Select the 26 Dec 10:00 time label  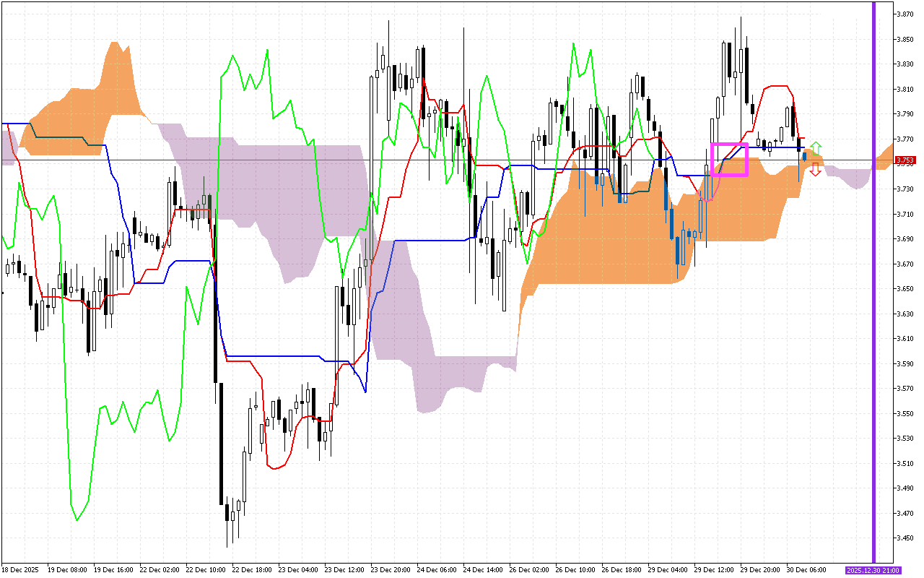pyautogui.click(x=576, y=570)
